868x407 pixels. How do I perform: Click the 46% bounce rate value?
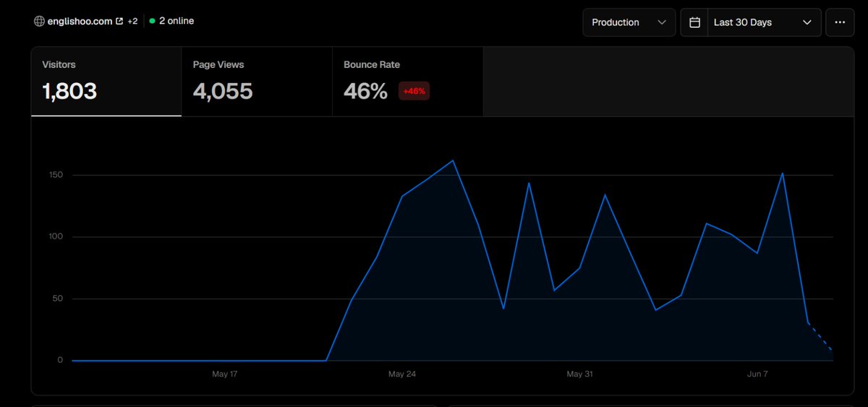click(x=366, y=91)
